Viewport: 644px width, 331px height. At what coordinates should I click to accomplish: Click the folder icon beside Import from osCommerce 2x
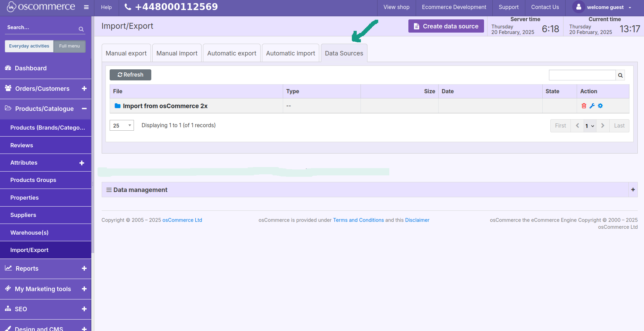tap(118, 106)
